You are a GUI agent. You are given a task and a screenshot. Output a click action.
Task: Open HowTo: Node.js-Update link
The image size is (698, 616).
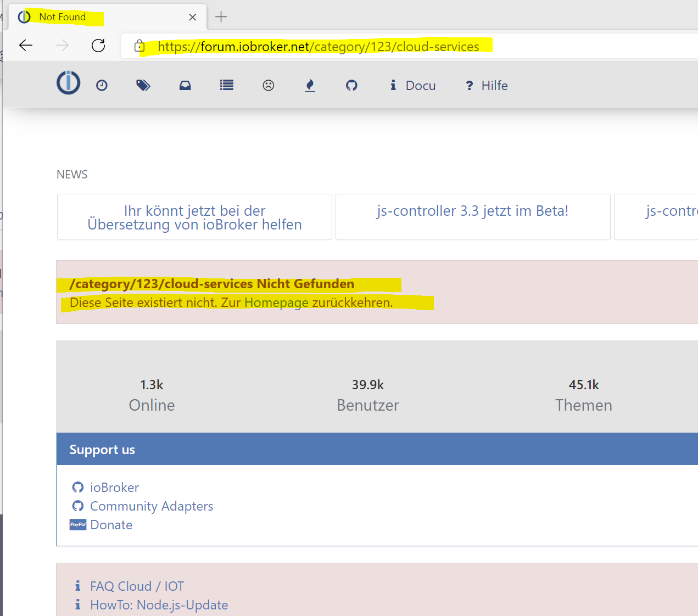pos(159,605)
